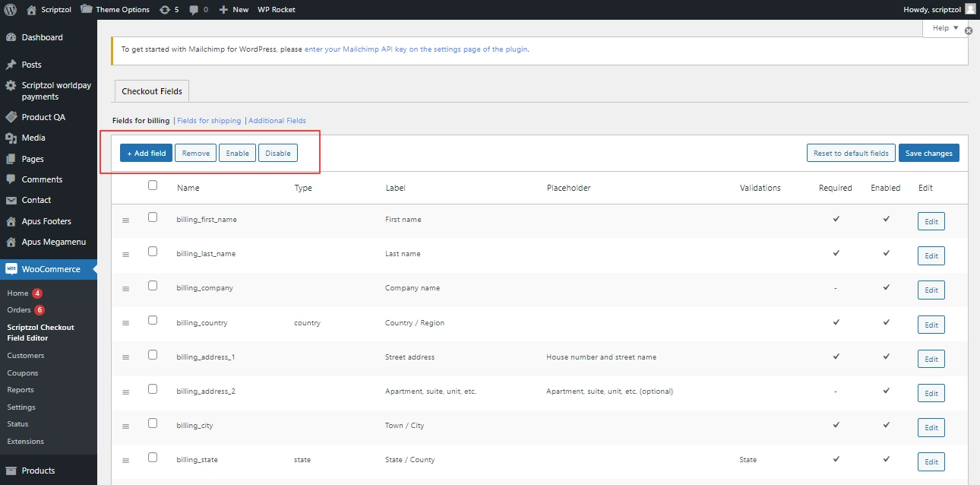Check the billing_company checkbox

(x=153, y=286)
